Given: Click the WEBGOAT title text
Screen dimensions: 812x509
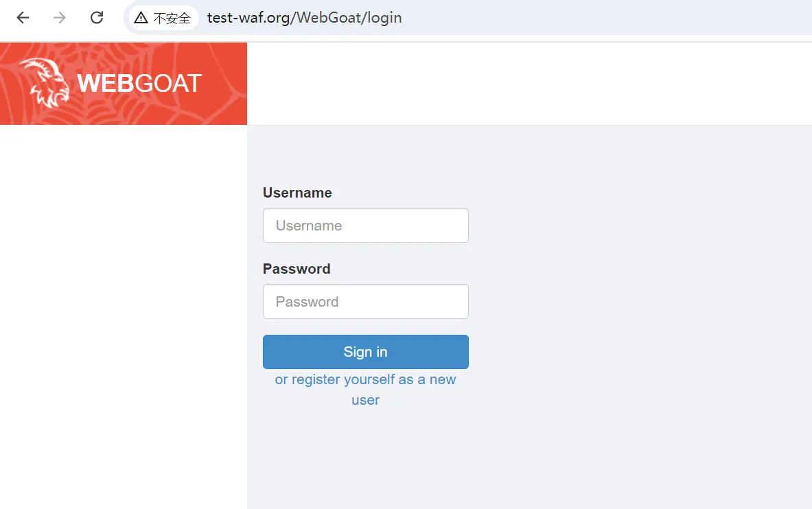Looking at the screenshot, I should click(139, 84).
